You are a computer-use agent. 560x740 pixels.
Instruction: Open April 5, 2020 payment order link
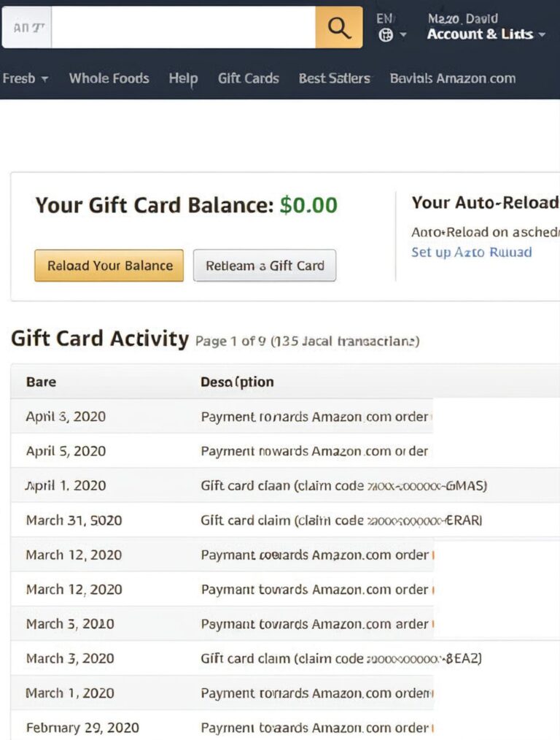click(x=314, y=451)
